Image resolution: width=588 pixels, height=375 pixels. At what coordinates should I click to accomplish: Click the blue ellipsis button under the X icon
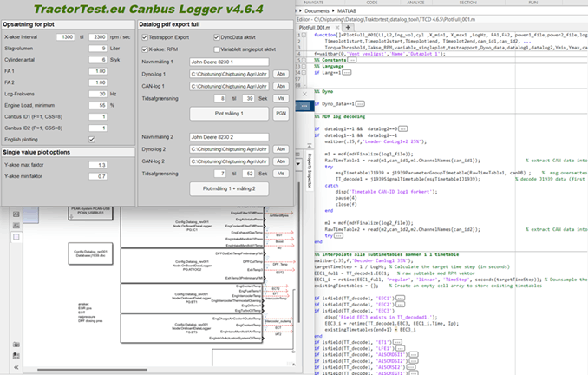click(304, 106)
